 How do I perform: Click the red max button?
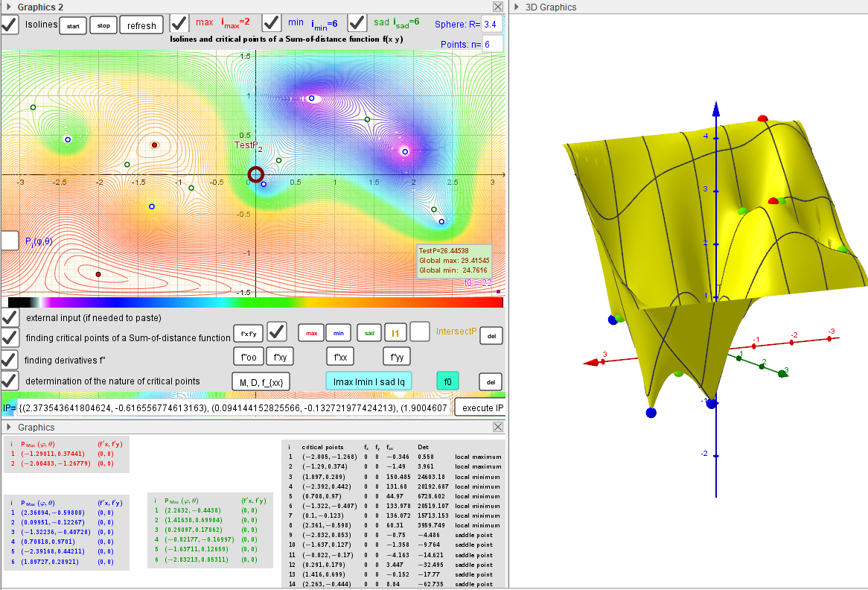[x=312, y=332]
